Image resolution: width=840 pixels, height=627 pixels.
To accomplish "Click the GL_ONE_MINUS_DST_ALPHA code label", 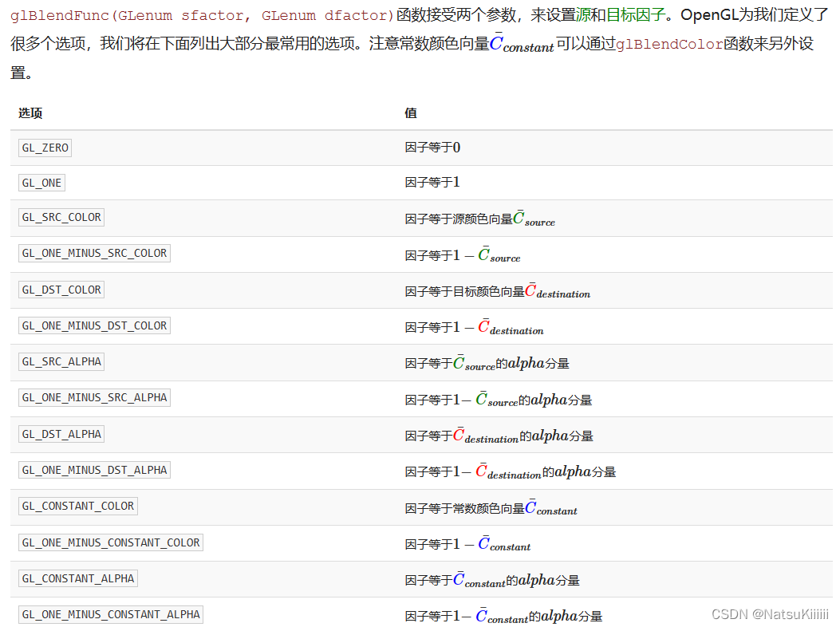I will pyautogui.click(x=94, y=469).
